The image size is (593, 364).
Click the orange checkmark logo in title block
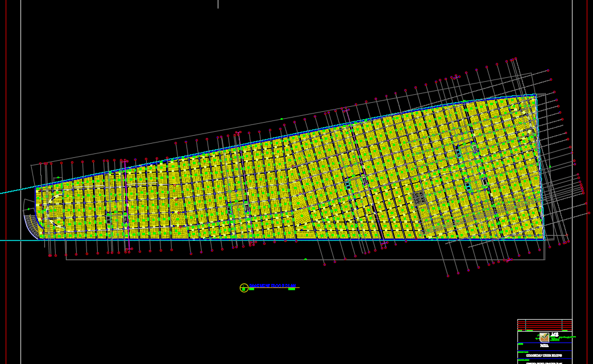544,337
